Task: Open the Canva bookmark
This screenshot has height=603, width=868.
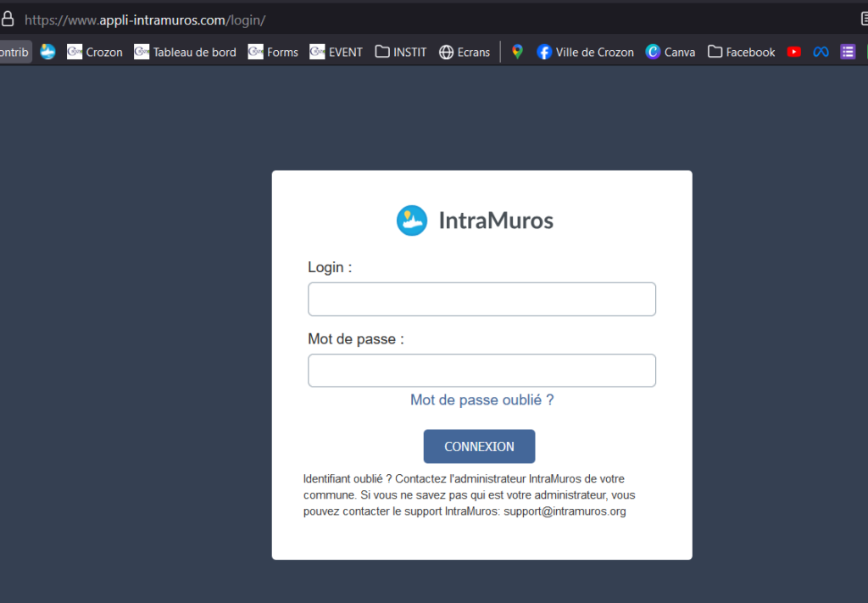Action: (x=670, y=52)
